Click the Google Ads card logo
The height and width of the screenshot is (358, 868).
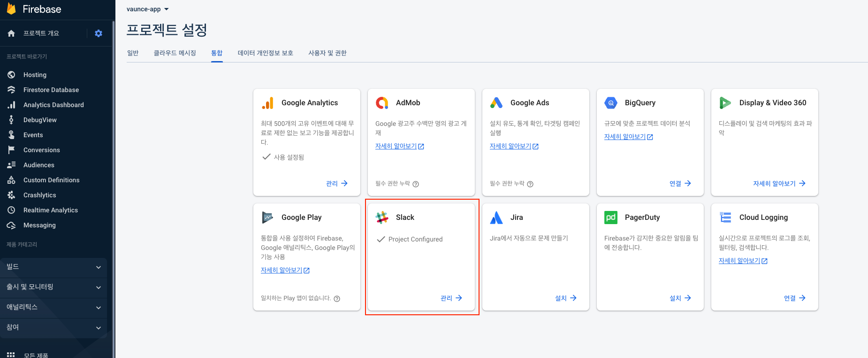pyautogui.click(x=496, y=103)
